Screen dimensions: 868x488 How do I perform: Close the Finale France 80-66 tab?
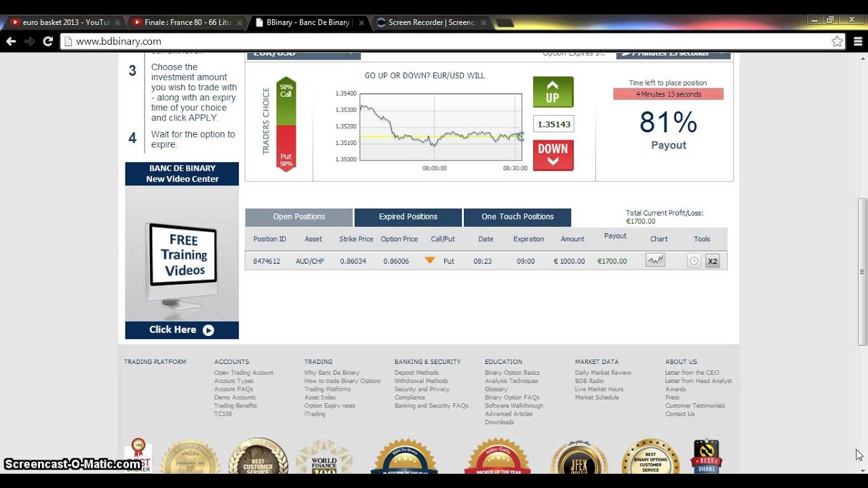click(x=239, y=22)
